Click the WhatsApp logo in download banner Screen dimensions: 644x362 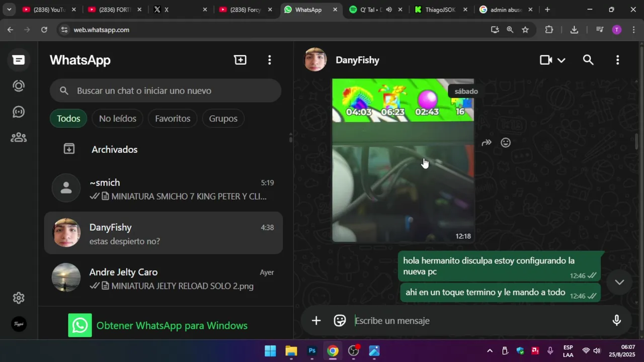[x=80, y=325]
